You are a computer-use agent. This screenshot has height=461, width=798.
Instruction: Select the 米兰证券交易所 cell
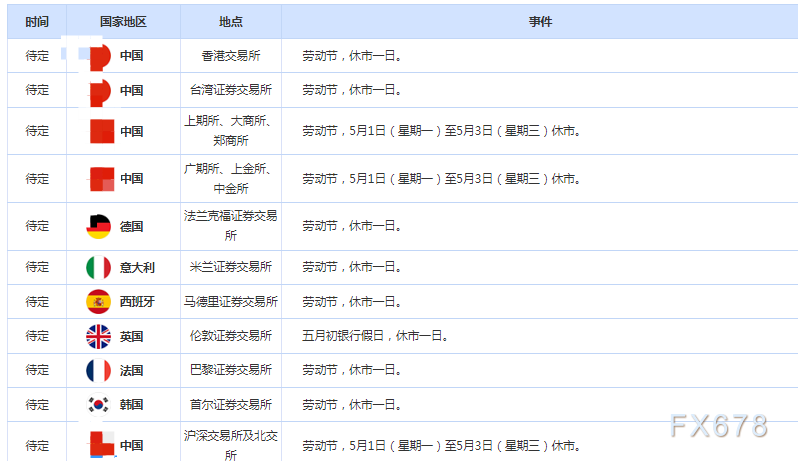click(231, 267)
